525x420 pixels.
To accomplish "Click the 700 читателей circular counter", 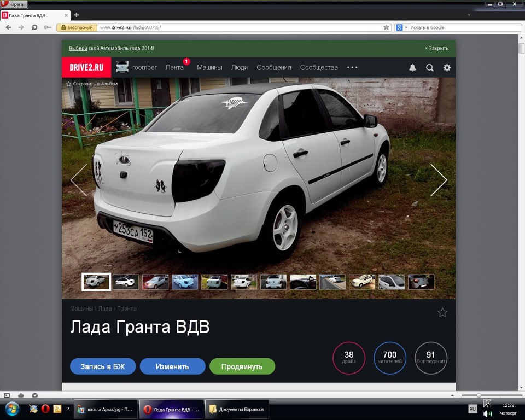I will coord(390,358).
